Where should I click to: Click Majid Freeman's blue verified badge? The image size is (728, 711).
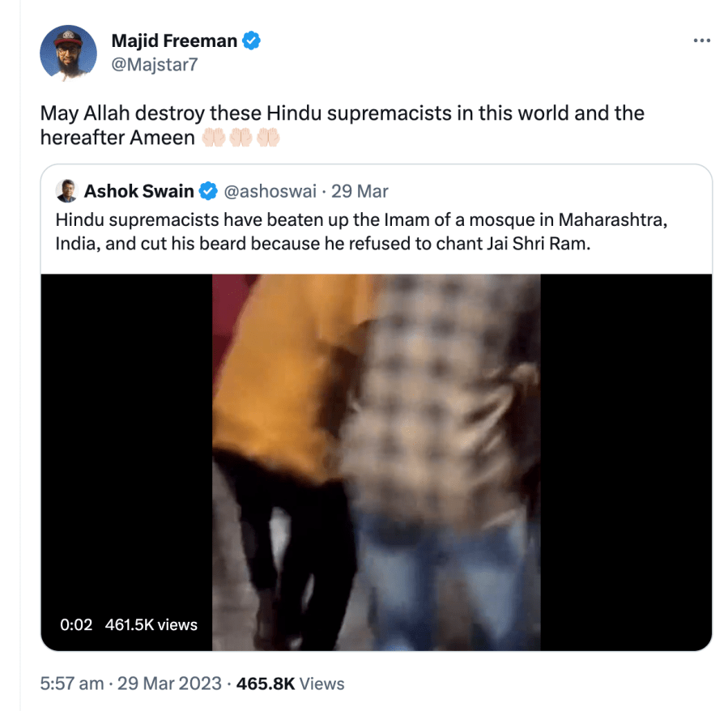251,40
